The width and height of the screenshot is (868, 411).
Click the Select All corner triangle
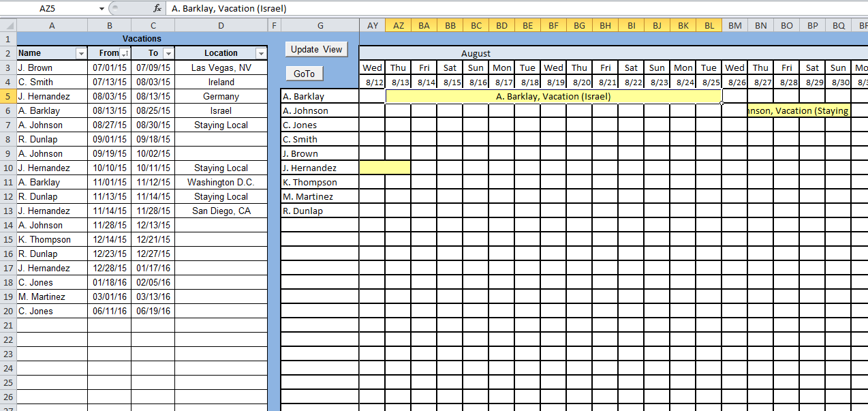(x=8, y=24)
